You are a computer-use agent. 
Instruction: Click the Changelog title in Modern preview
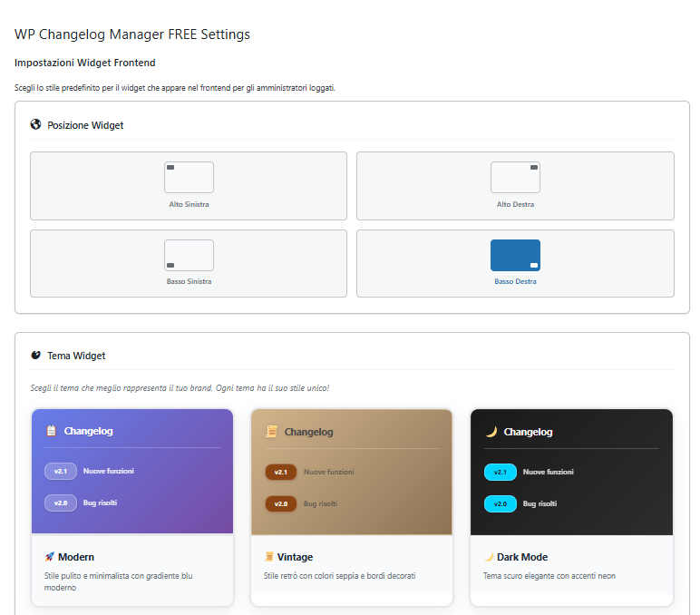[88, 431]
